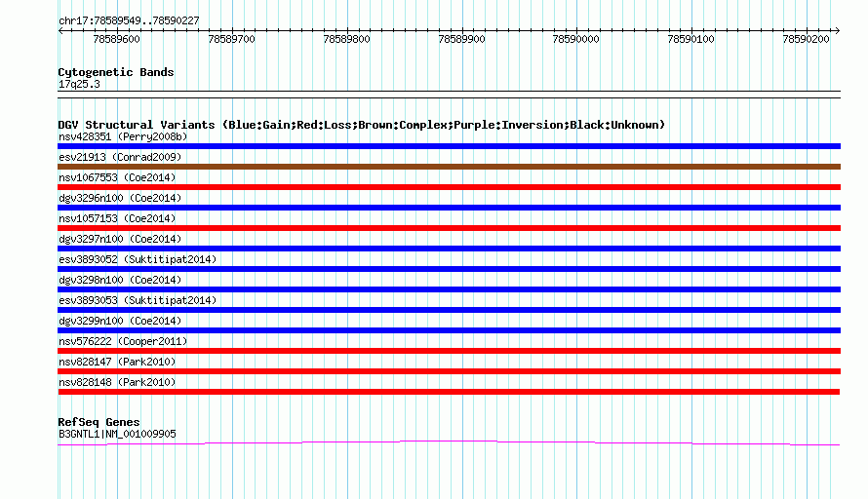Viewport: 868px width, 499px height.
Task: Open the esv21913 (Conrad2009) variant label
Action: click(120, 157)
